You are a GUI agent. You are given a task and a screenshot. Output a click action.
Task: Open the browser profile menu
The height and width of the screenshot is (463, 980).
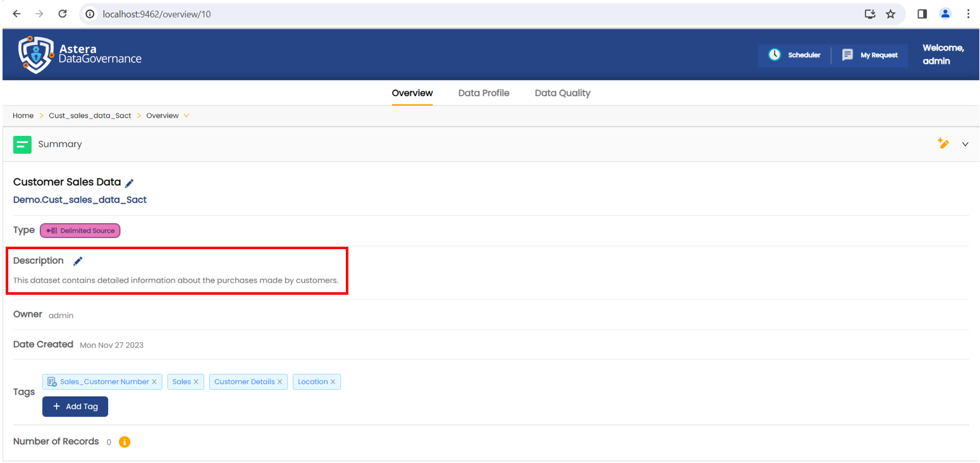point(945,14)
